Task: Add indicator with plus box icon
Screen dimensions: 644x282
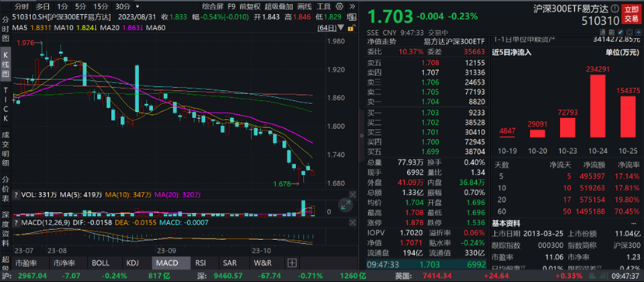Action: click(291, 263)
